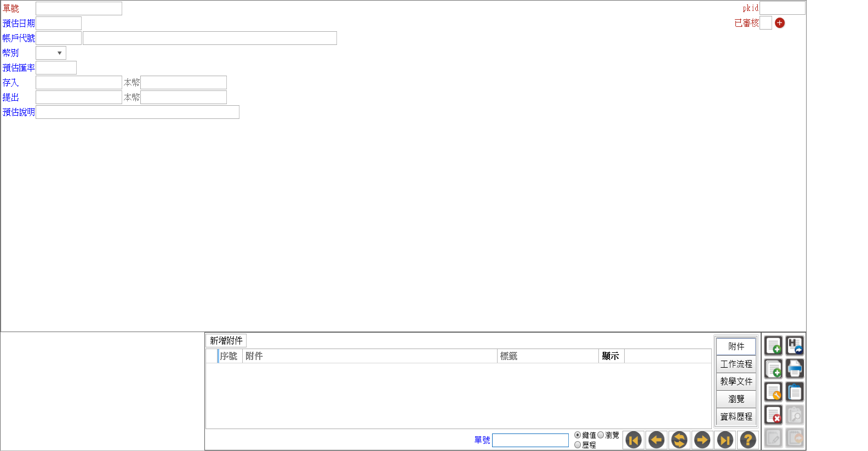Switch to the 工作流程 tab
Screen dimensions: 868x451
pos(736,364)
